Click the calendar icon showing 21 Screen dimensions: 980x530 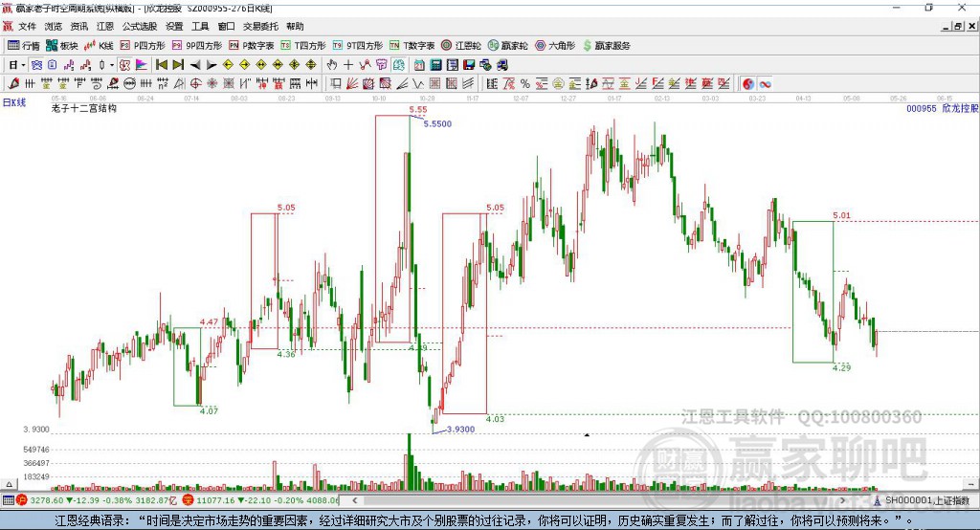[x=419, y=65]
